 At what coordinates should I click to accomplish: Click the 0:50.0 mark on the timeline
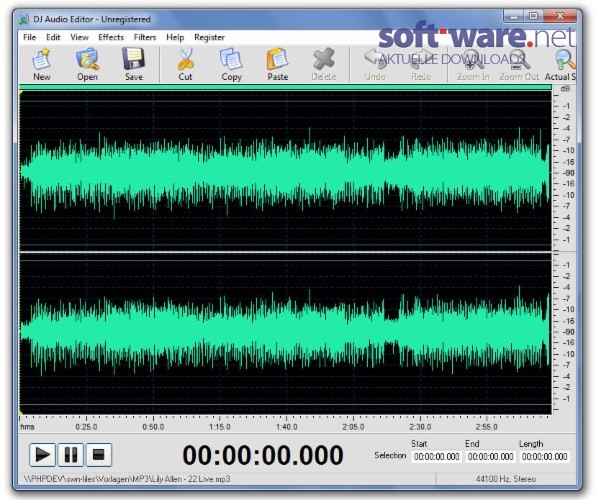point(153,427)
